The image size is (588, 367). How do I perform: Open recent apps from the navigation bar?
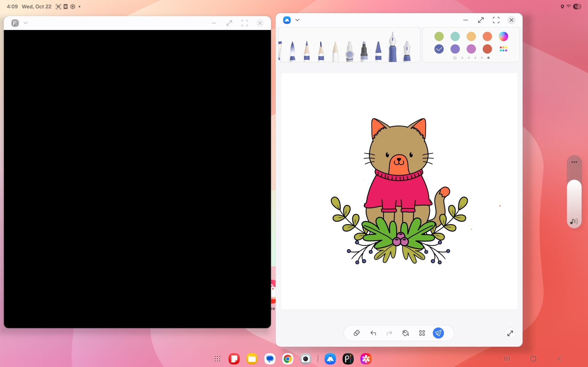click(x=507, y=358)
